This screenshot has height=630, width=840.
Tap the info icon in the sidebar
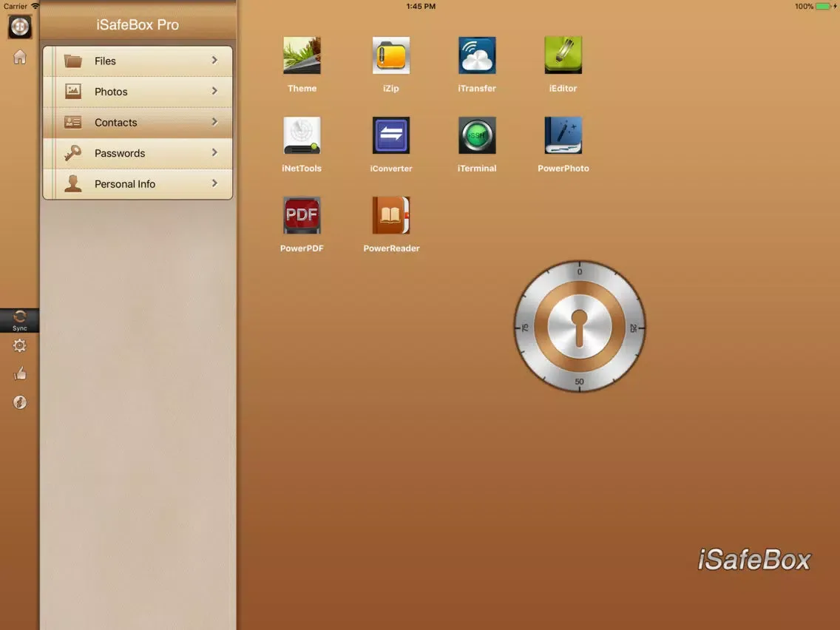coord(20,402)
